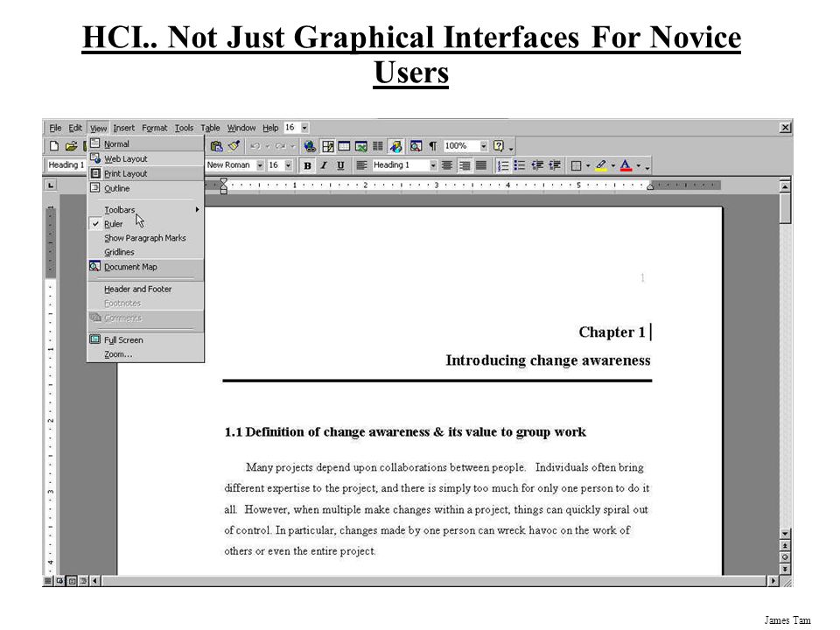Click the Increase Indent icon
This screenshot has height=630, width=840.
pyautogui.click(x=555, y=165)
